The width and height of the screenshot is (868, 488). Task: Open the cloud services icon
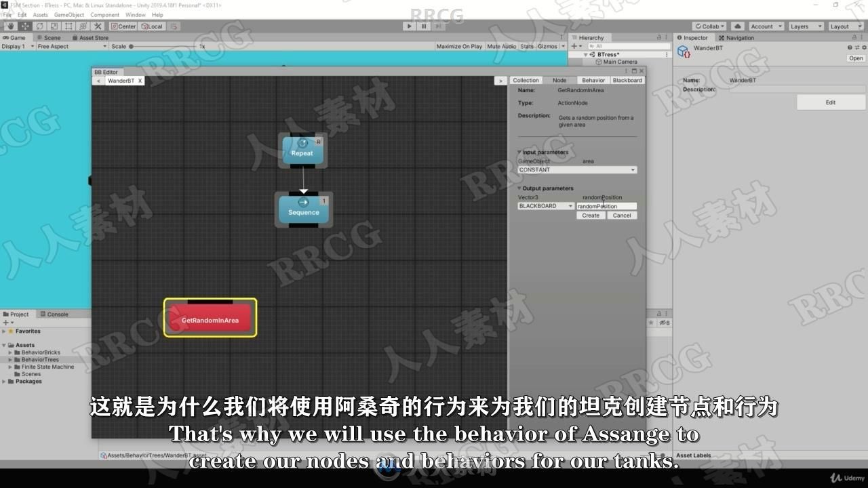[738, 26]
